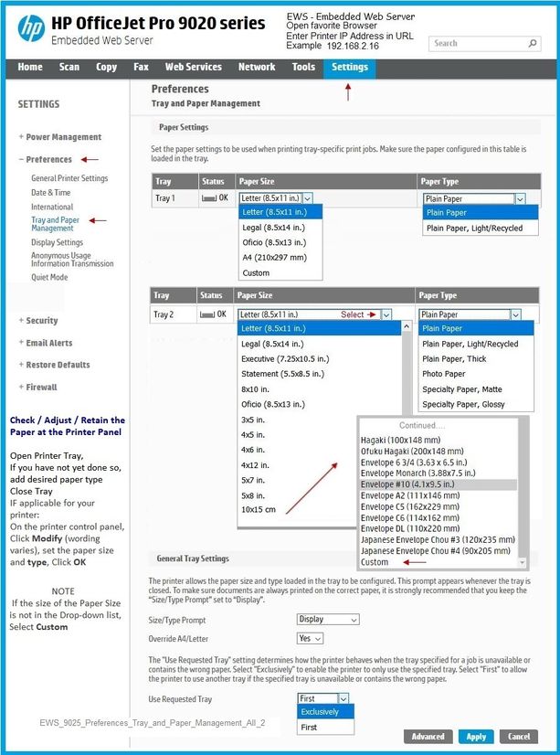Viewport: 560px width, 755px height.
Task: Choose Custom in Tray 1 size list
Action: (x=280, y=272)
